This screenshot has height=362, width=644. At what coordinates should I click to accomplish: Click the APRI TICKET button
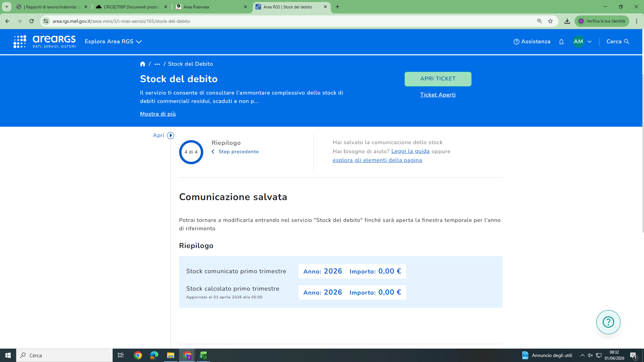(x=438, y=79)
